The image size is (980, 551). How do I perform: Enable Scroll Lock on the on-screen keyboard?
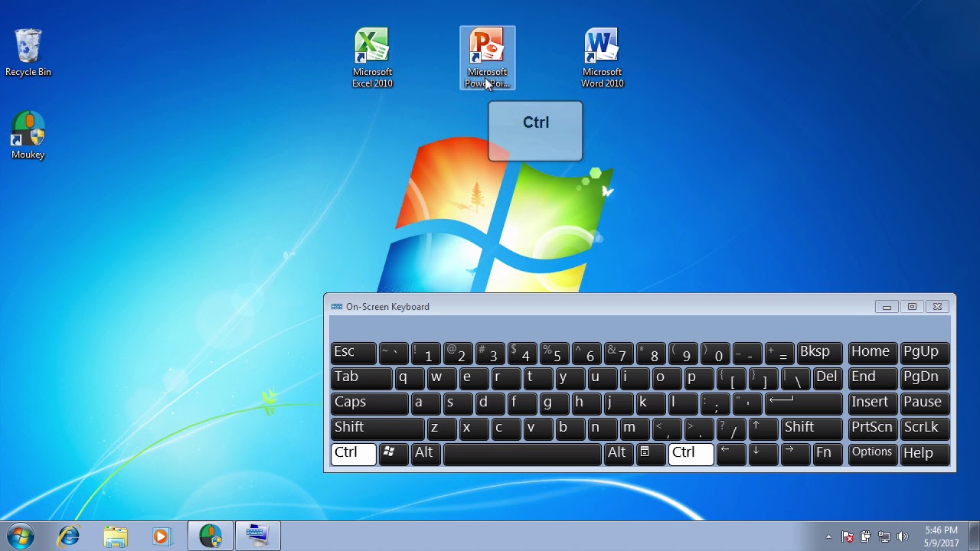click(924, 428)
